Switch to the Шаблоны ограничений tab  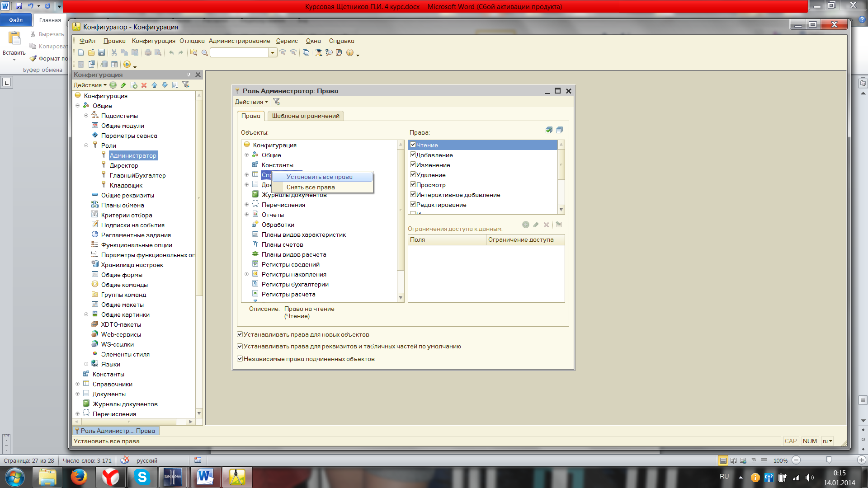pos(306,116)
